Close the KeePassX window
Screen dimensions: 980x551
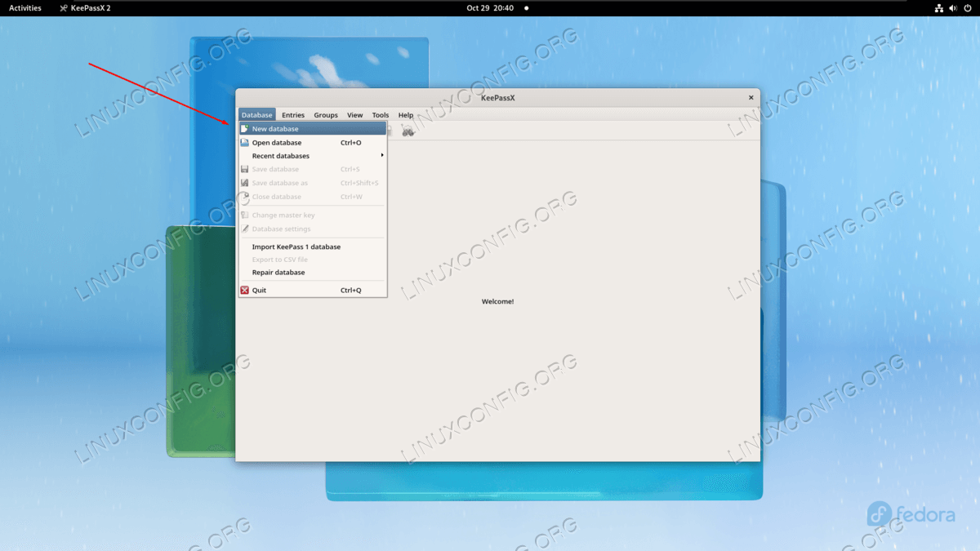(751, 98)
